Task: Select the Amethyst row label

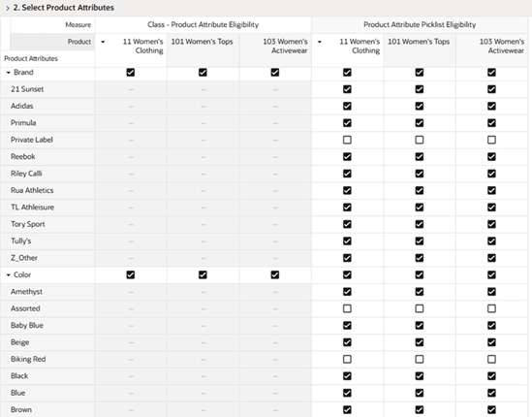Action: pos(26,292)
